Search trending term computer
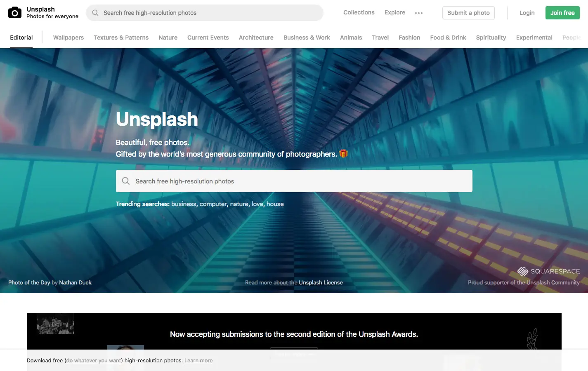Screen dimensions: 588x371 point(213,204)
